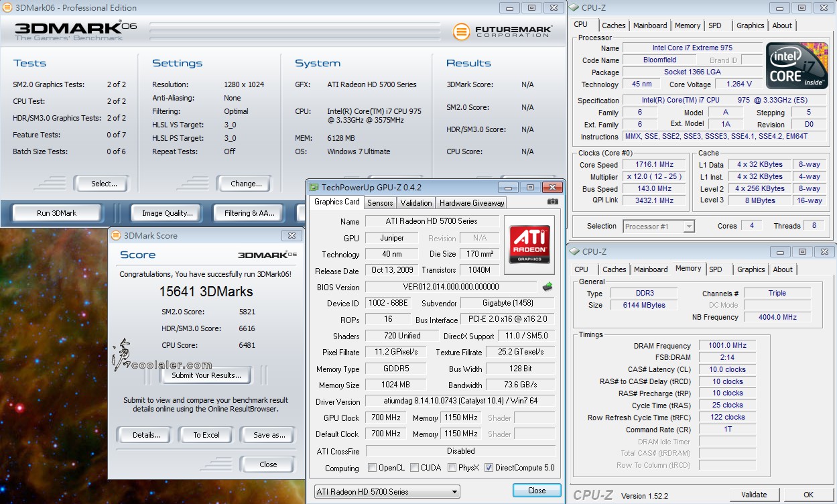Click the BIOS save chip icon in GPU-Z
The height and width of the screenshot is (504, 837).
[548, 287]
